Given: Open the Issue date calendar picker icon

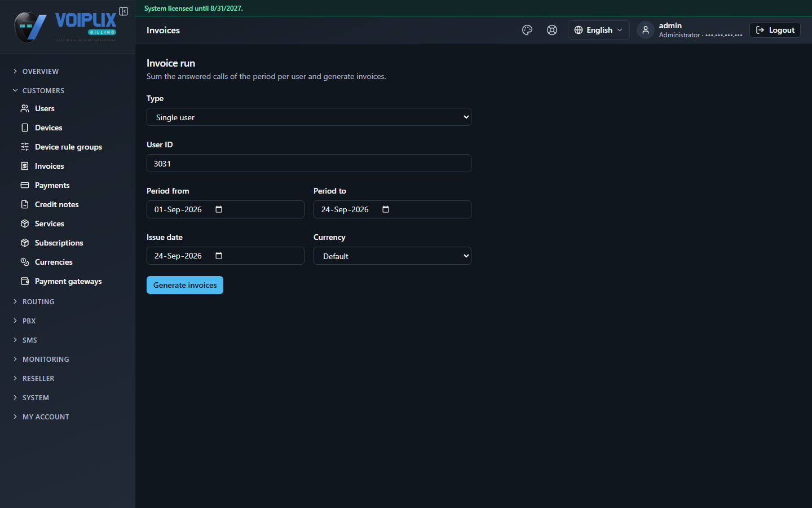Looking at the screenshot, I should click(219, 256).
